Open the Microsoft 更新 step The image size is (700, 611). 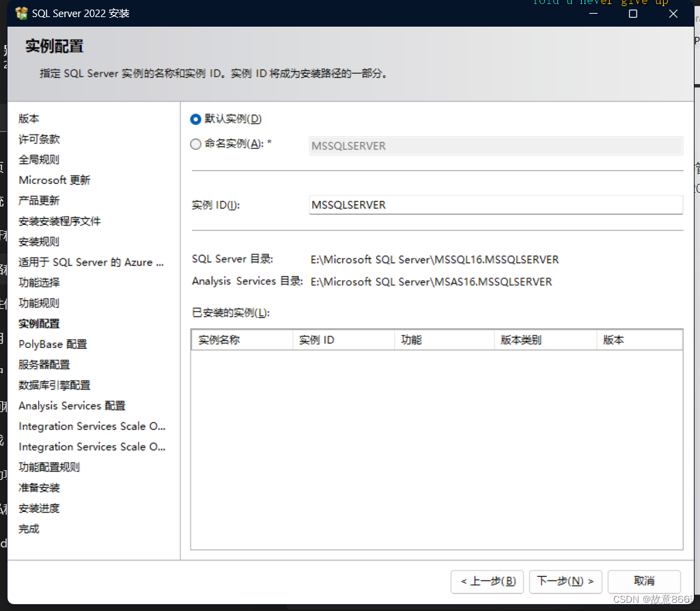54,180
